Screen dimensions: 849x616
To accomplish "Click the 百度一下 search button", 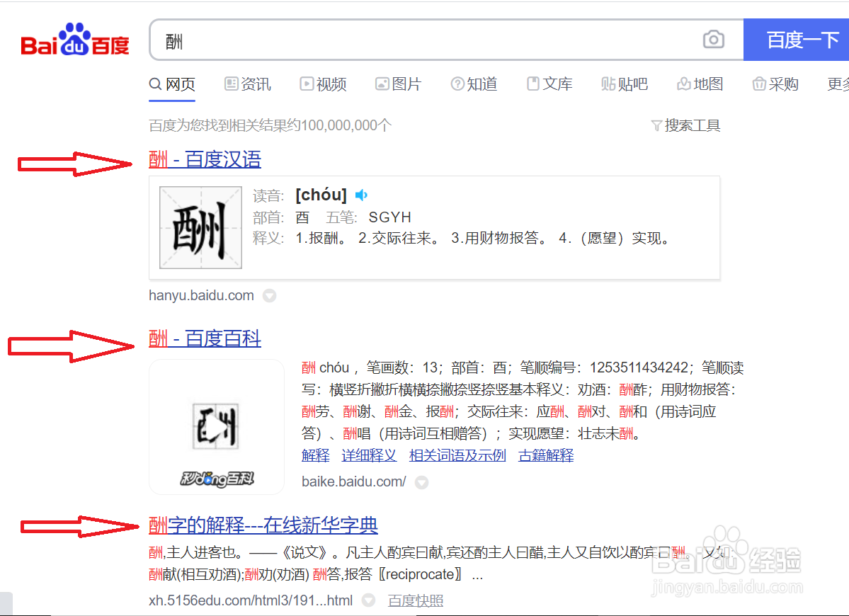I will pyautogui.click(x=796, y=40).
